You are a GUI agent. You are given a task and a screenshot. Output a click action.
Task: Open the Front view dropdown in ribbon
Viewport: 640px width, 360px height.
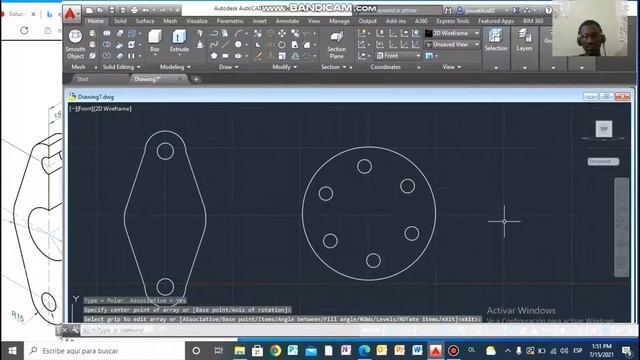tap(398, 56)
